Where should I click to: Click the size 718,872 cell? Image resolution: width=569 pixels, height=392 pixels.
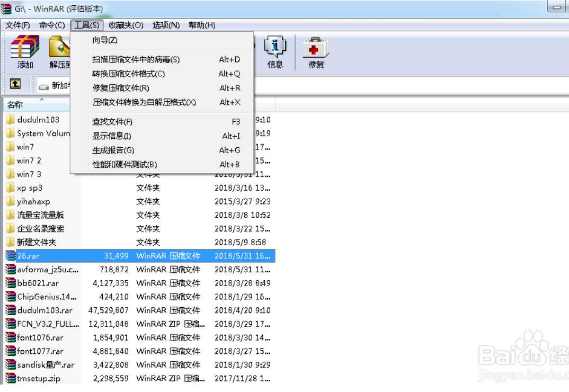pyautogui.click(x=114, y=269)
